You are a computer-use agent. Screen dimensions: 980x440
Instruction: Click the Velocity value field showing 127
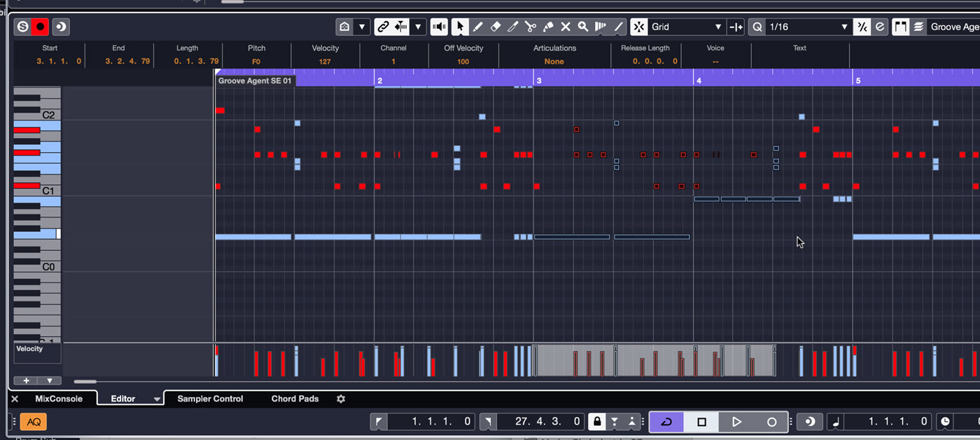[x=325, y=62]
